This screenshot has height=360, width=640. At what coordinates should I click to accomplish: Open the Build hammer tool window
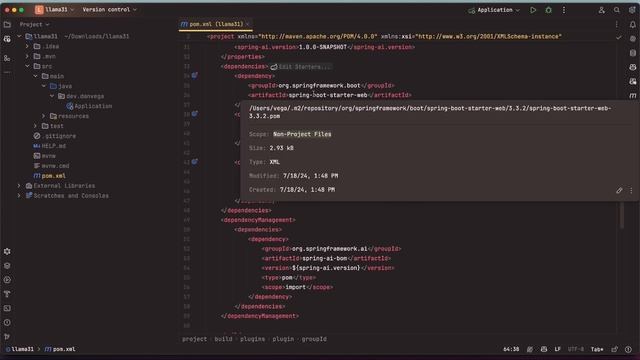[x=7, y=294]
